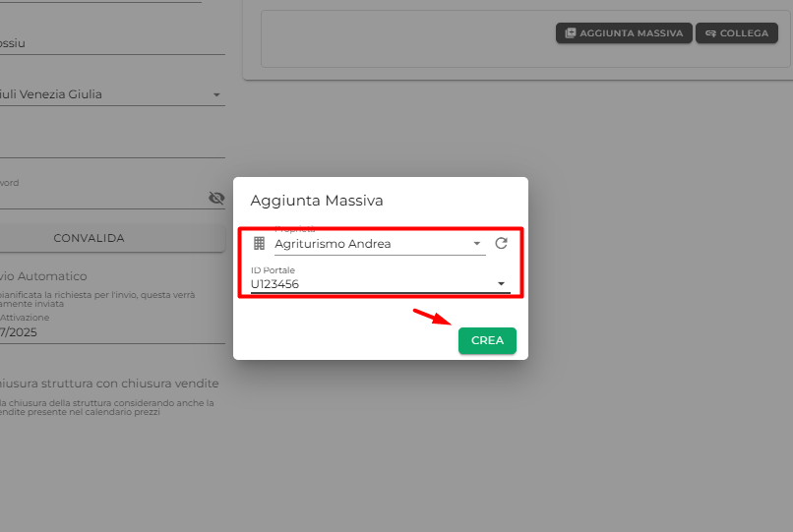Click the COLLEGA button
The width and height of the screenshot is (793, 532).
tap(736, 32)
